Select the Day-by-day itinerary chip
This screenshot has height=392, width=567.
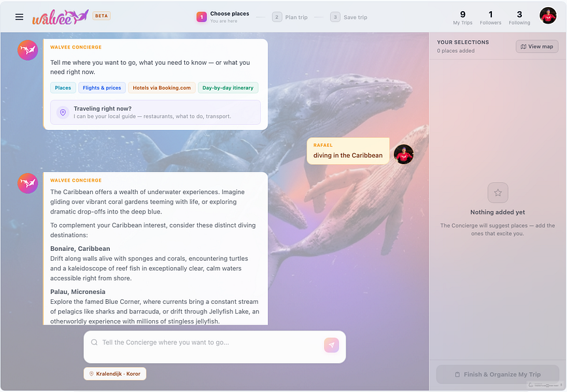228,88
